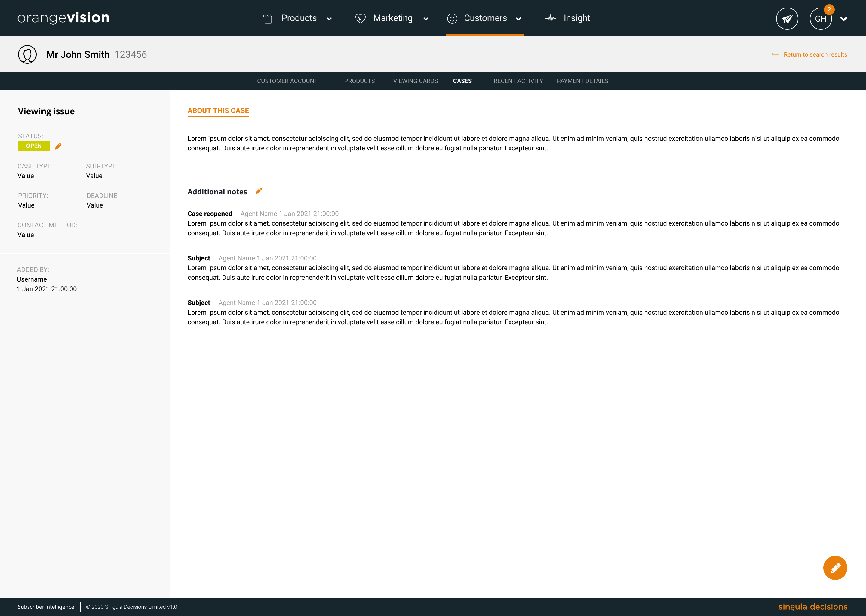This screenshot has width=866, height=616.
Task: Open the paper plane messages icon
Action: pyautogui.click(x=787, y=19)
